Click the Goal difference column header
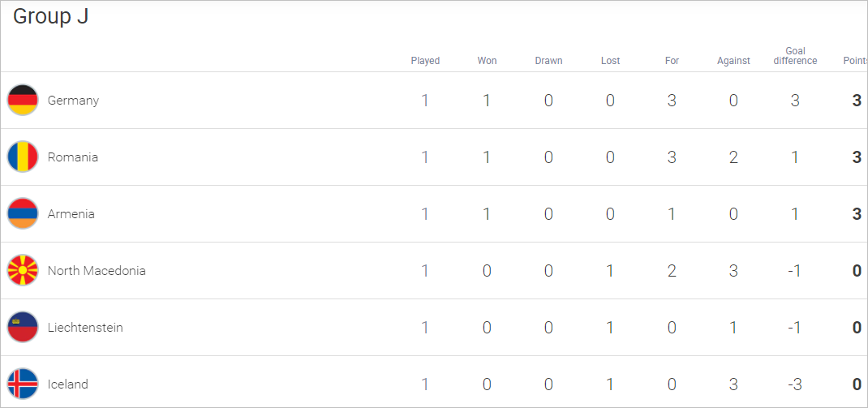Viewport: 868px width, 408px height. 795,56
